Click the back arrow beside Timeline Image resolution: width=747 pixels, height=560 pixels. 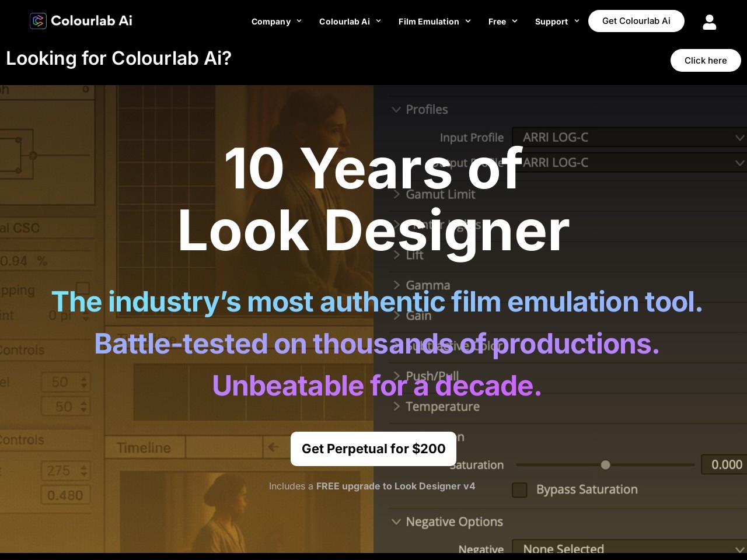pos(273,447)
